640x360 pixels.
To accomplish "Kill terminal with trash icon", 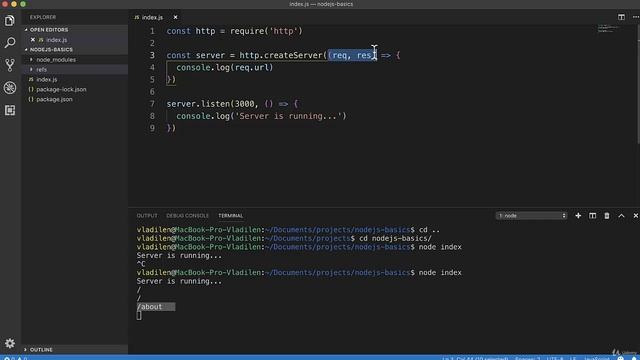I will coord(607,216).
